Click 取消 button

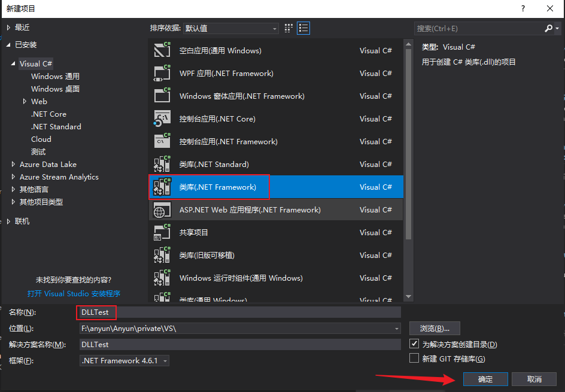(534, 379)
